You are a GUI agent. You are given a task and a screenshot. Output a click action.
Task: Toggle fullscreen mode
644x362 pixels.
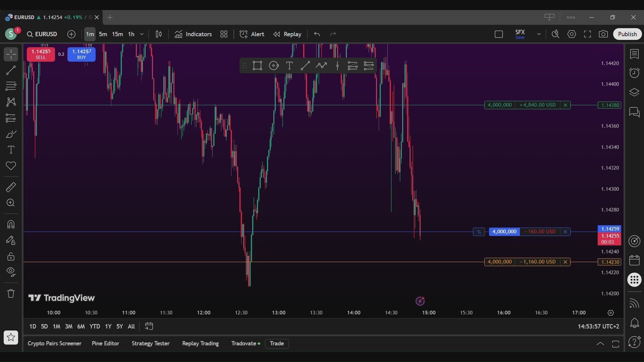(x=587, y=34)
